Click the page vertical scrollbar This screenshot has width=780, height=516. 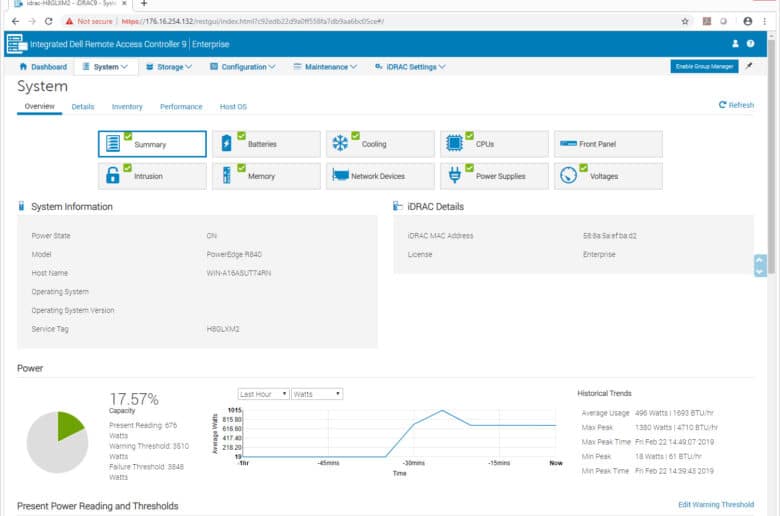pyautogui.click(x=772, y=155)
